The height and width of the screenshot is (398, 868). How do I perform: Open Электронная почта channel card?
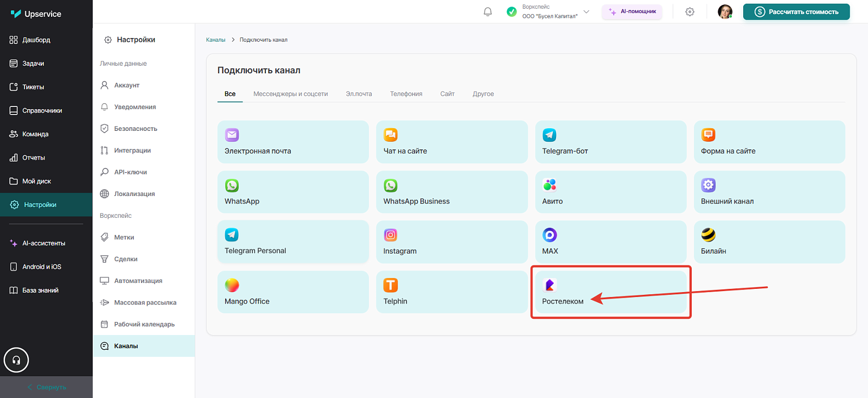(293, 142)
